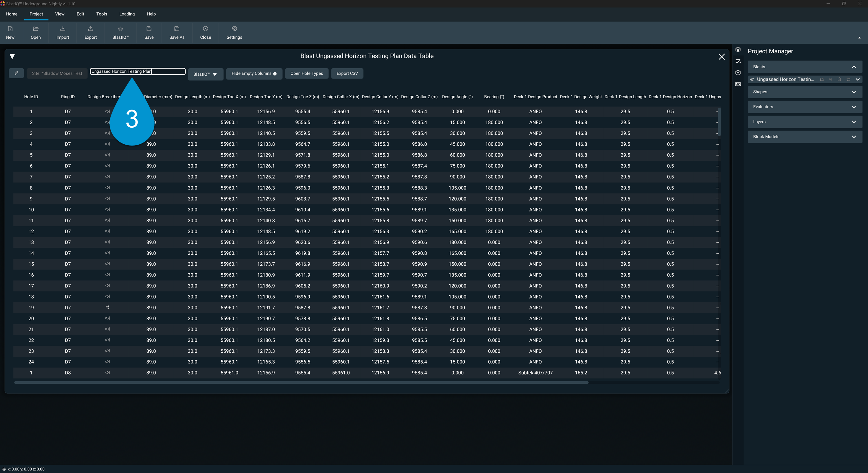Click the Save toolbar icon
This screenshot has height=473, width=868.
tap(149, 29)
